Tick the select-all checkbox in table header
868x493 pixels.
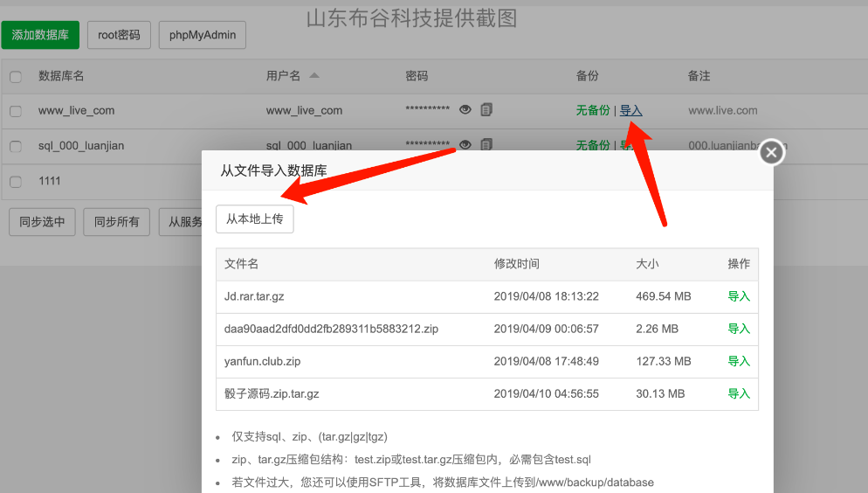tap(16, 77)
